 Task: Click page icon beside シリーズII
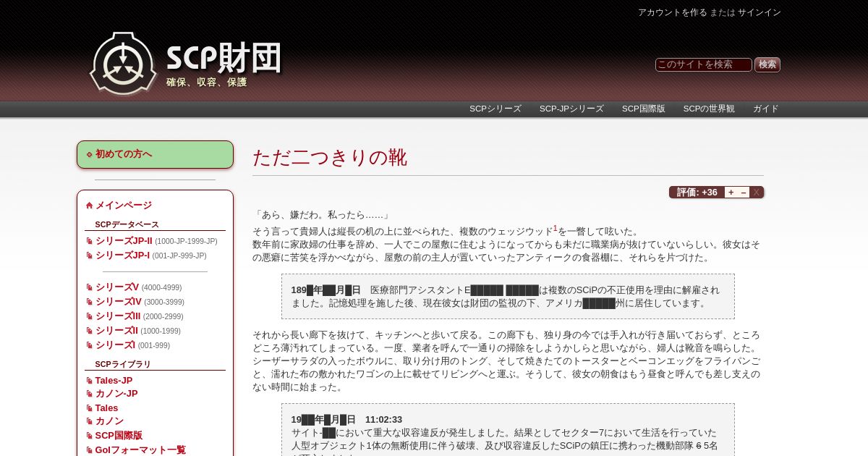(x=89, y=331)
